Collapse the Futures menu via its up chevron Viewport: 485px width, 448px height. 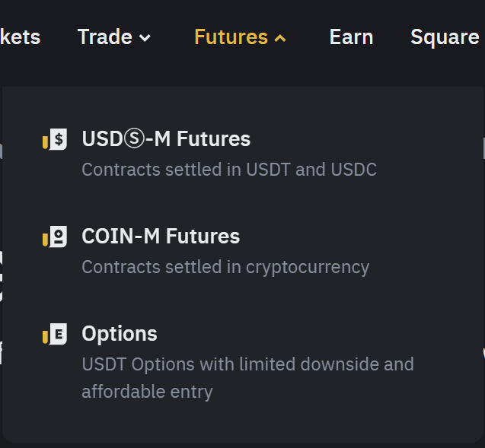point(280,38)
